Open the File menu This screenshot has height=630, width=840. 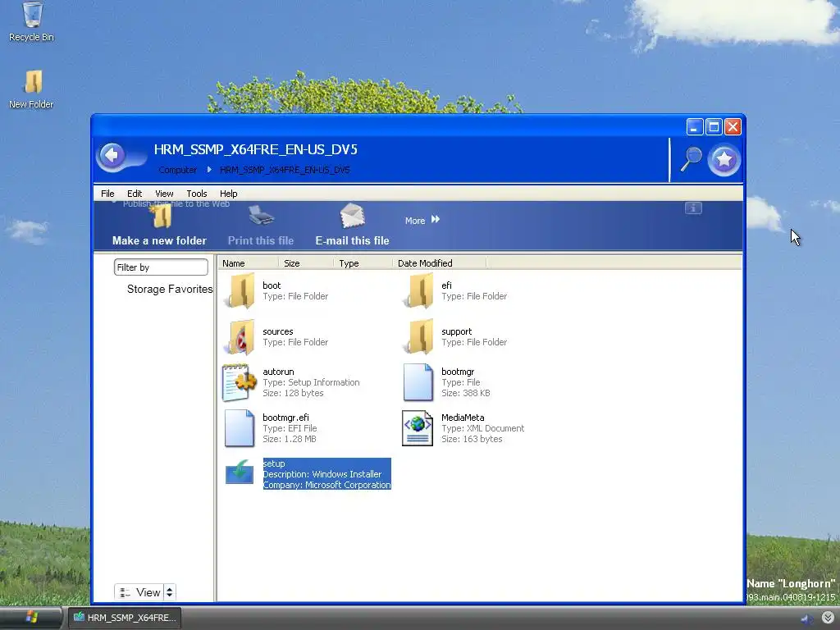107,194
